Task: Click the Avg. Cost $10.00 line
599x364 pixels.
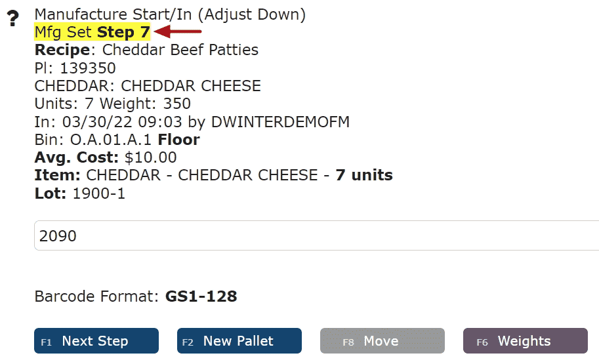Action: [106, 157]
